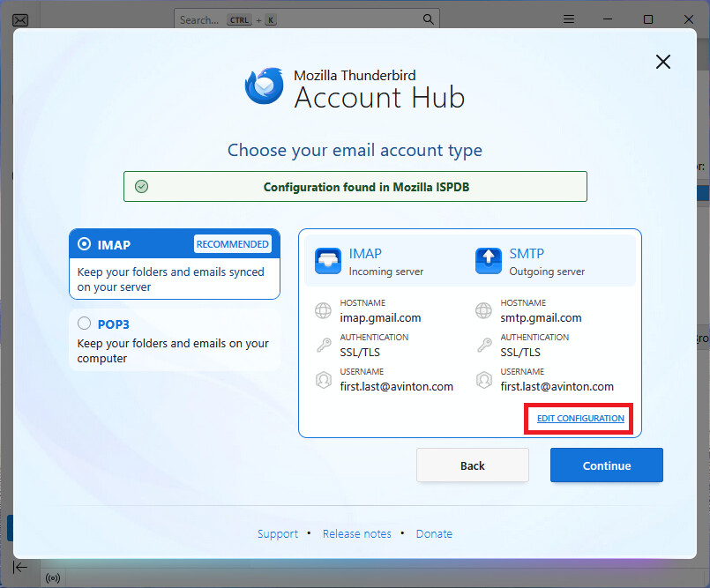Click the online status radio icon in status bar
The image size is (710, 588).
[53, 578]
